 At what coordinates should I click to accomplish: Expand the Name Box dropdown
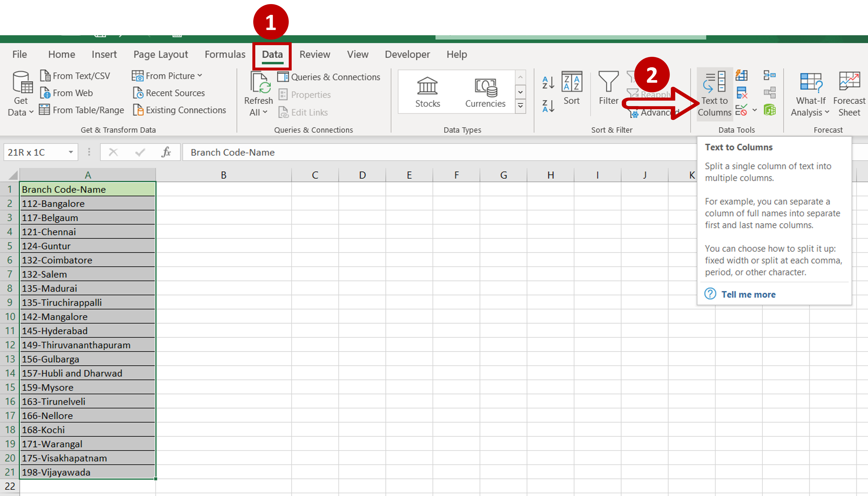[x=71, y=152]
